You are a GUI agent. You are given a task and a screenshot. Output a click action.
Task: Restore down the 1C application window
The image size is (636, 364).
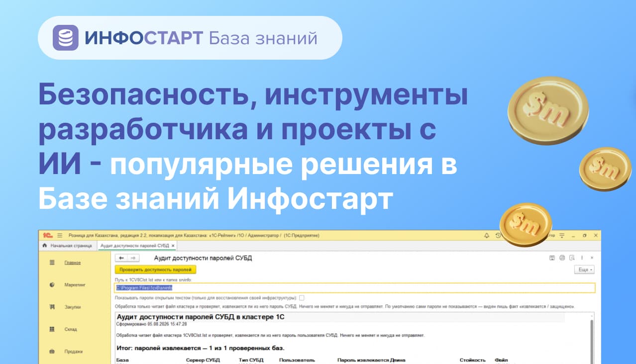[x=584, y=235]
